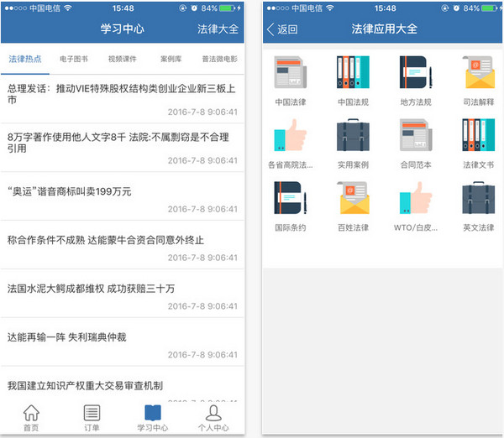Switch to 普法微电影 tab

[219, 59]
